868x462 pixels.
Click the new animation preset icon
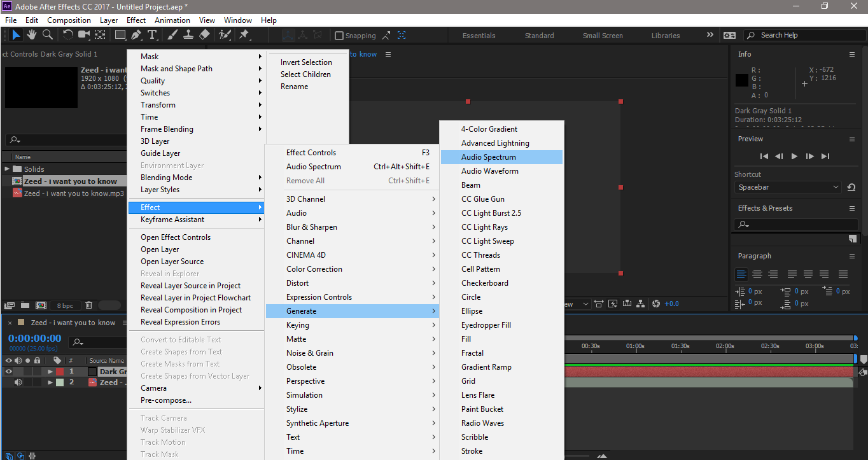pyautogui.click(x=853, y=239)
